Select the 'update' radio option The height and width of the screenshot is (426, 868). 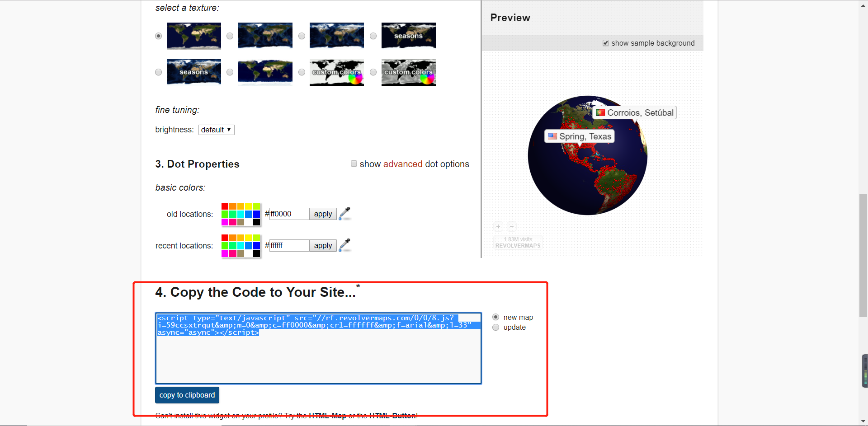[495, 327]
